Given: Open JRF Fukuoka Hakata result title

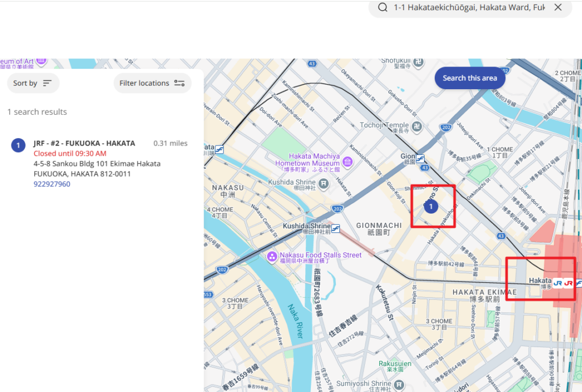Looking at the screenshot, I should coord(84,143).
